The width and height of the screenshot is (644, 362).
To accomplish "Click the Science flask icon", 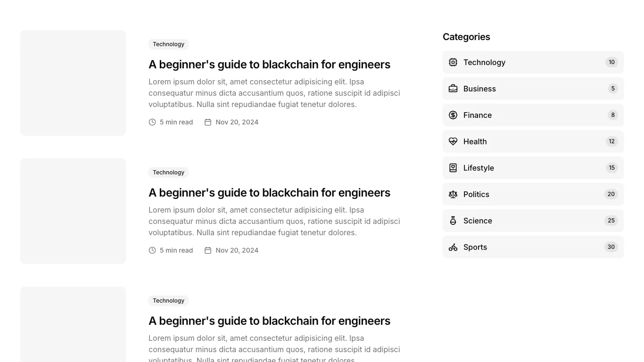I will coord(453,221).
